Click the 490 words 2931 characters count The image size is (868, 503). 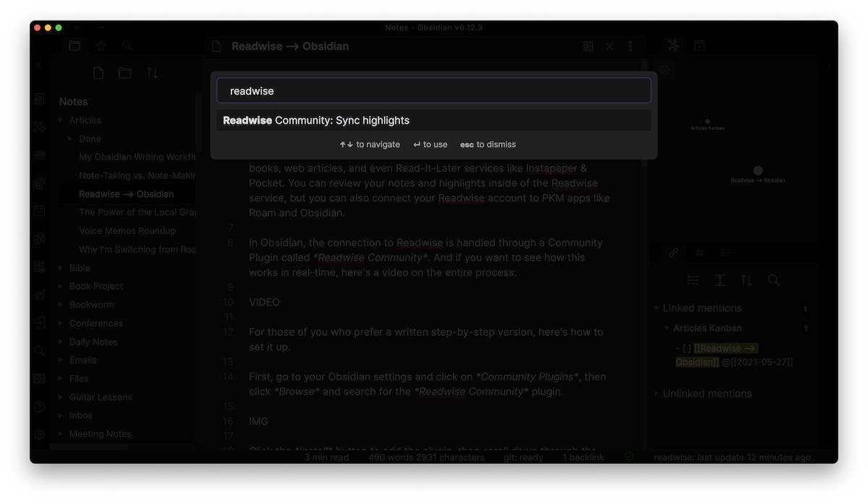pyautogui.click(x=426, y=457)
